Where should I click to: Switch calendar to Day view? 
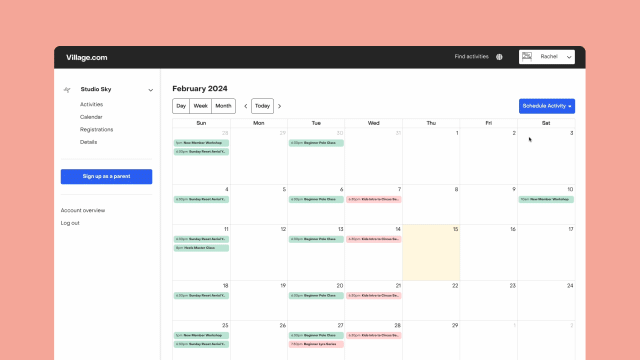[181, 106]
